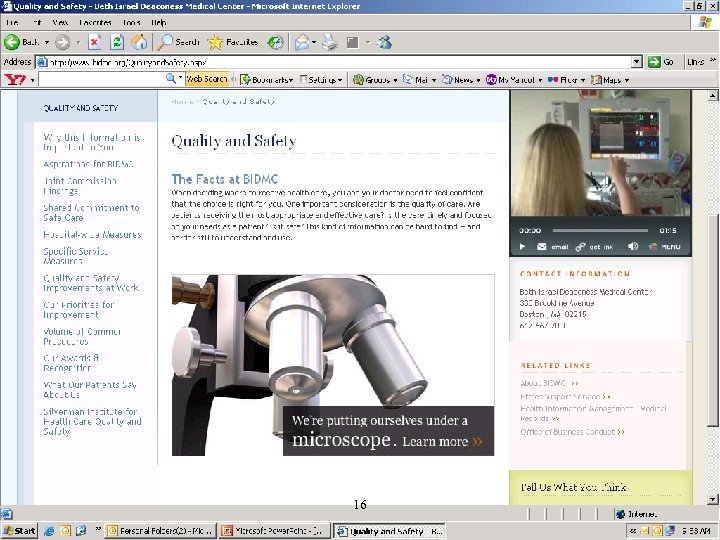
Task: Open the Search magnifier toolbar button
Action: click(178, 42)
